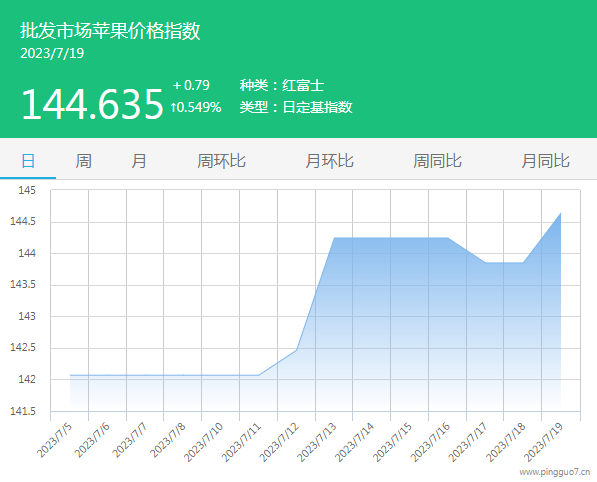This screenshot has height=482, width=597.
Task: Click the y-axis label 144.5
Action: click(23, 222)
